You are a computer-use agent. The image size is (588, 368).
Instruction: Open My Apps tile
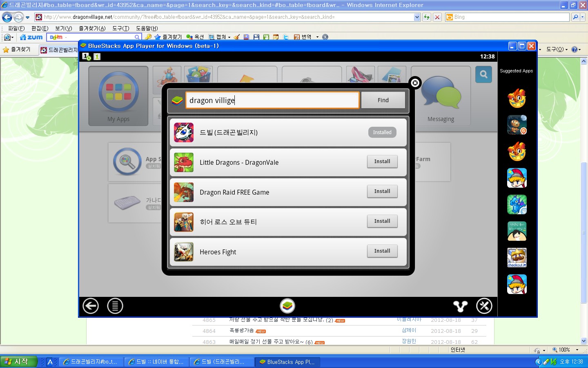point(118,96)
